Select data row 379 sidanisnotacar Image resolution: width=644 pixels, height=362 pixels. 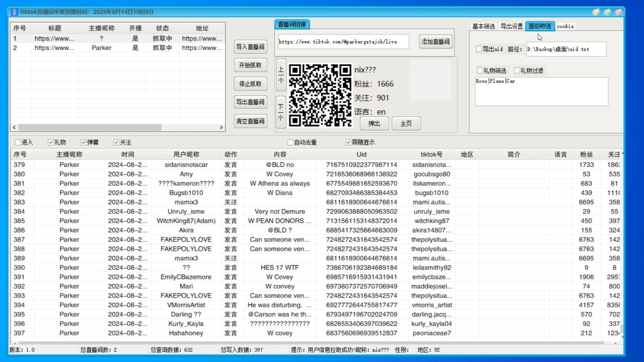[x=316, y=165]
